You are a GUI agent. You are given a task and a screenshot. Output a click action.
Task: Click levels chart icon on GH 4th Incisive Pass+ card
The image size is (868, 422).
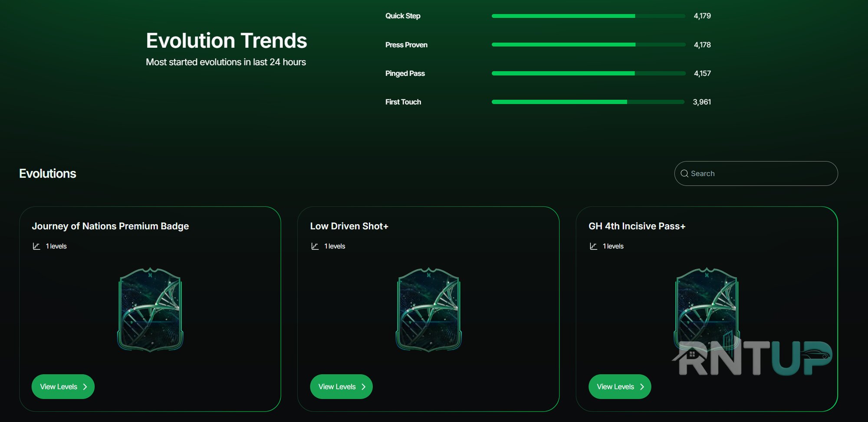point(593,246)
